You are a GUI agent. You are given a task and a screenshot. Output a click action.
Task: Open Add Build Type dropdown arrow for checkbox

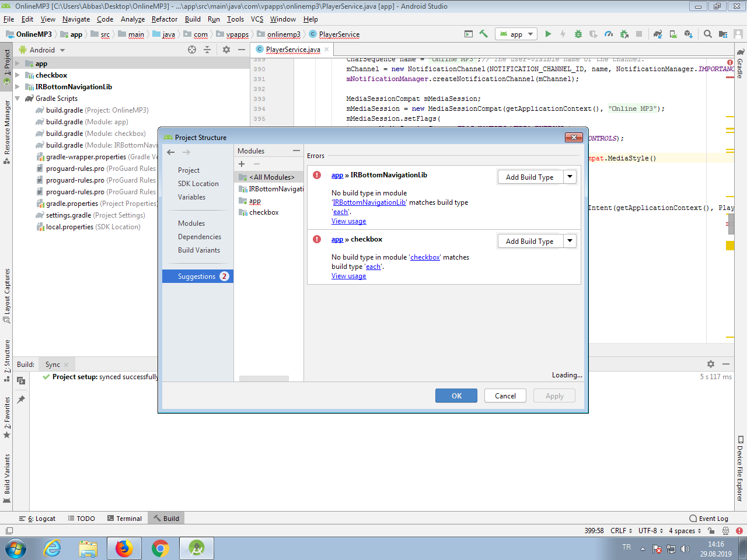click(570, 240)
